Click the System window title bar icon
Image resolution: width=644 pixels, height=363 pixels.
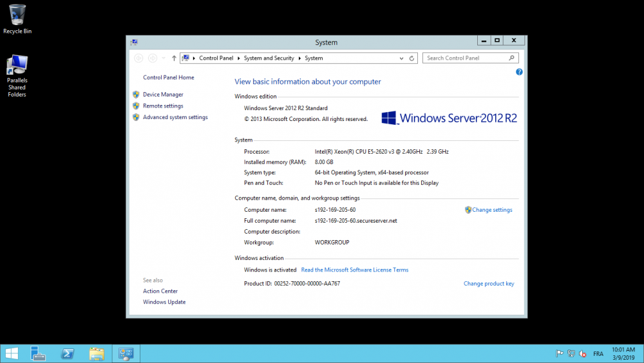[134, 42]
